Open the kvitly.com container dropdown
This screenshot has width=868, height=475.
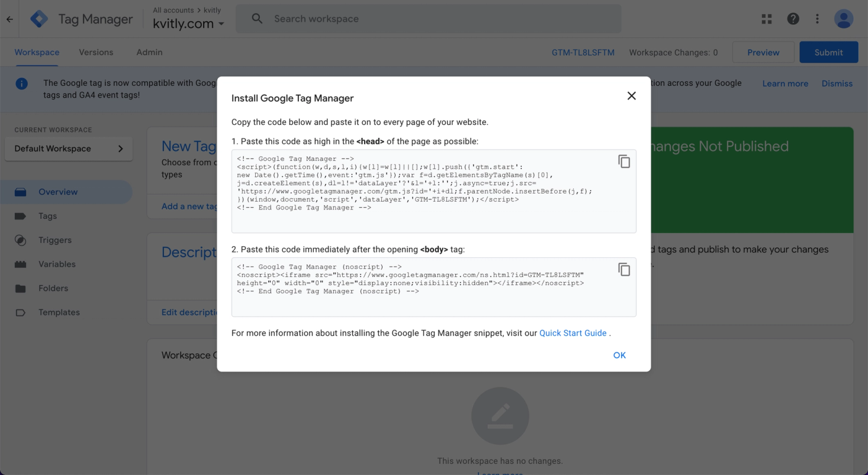(x=189, y=24)
